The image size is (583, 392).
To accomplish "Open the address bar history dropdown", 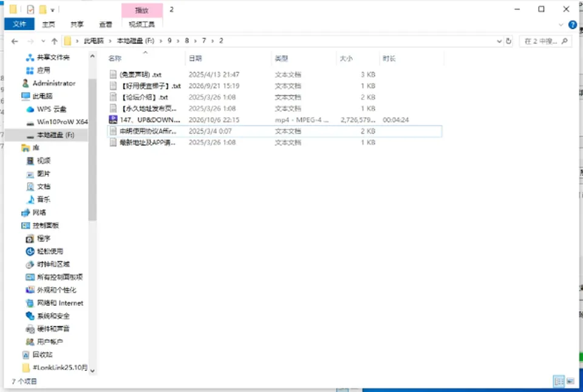I will pos(499,41).
